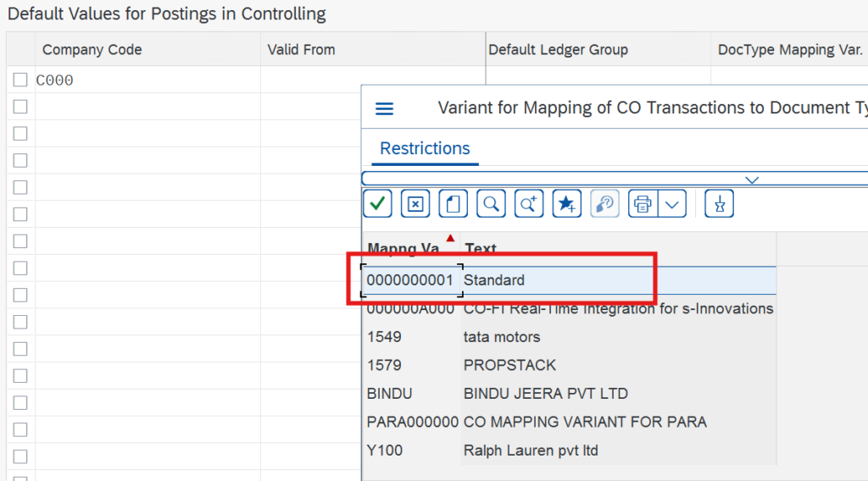Switch to the Restrictions tab

(425, 148)
